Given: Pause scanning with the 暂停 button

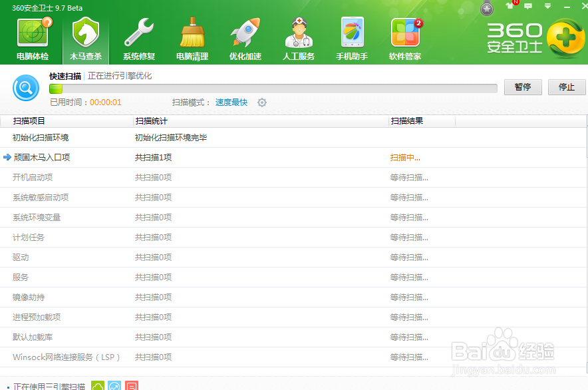Looking at the screenshot, I should (x=523, y=87).
